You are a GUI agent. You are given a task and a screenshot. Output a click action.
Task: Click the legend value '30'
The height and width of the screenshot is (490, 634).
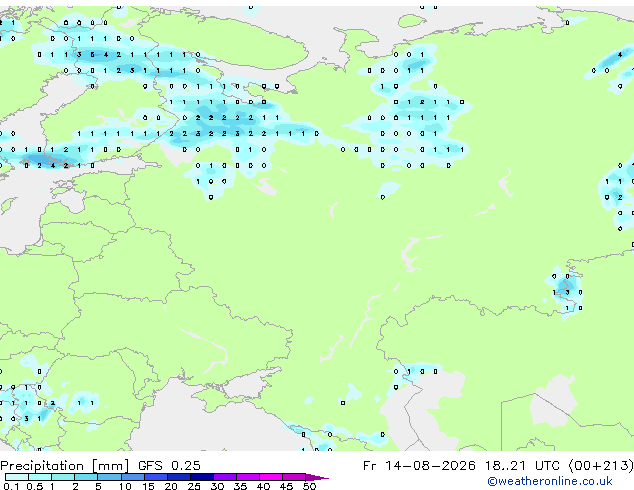[218, 486]
